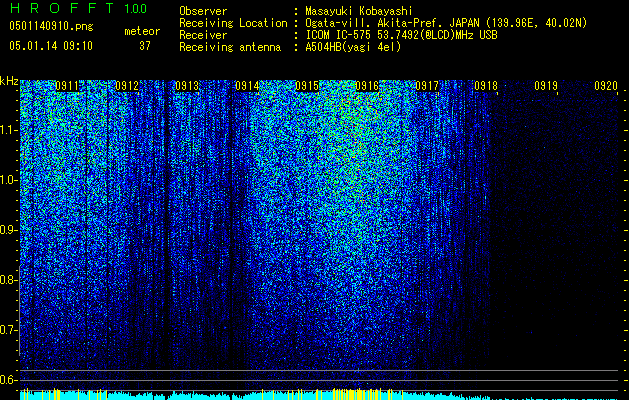Screen dimensions: 629x400
Task: Click the 0916 time marker
Action: [x=367, y=86]
